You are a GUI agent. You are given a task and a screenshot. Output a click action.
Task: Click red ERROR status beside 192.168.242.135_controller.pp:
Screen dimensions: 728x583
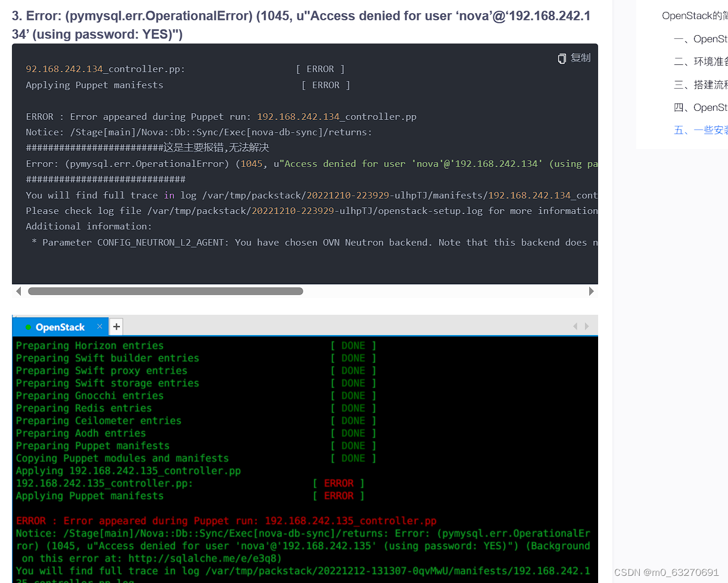(x=338, y=483)
